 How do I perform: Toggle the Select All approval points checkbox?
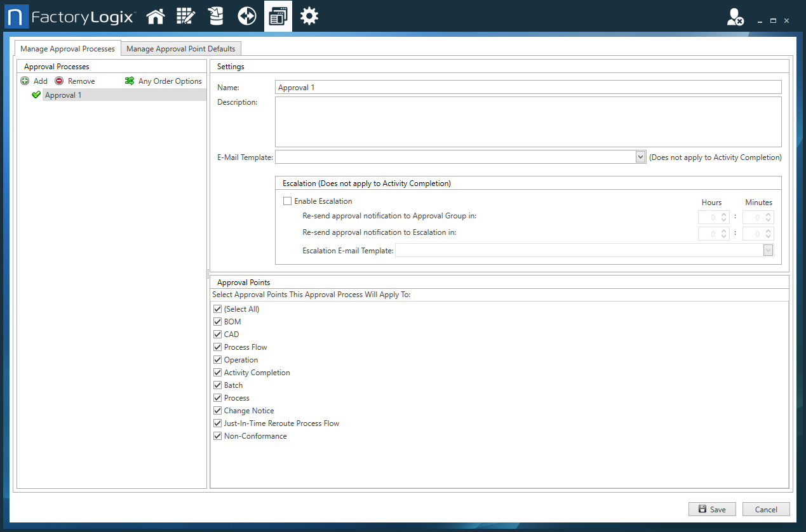click(x=218, y=309)
